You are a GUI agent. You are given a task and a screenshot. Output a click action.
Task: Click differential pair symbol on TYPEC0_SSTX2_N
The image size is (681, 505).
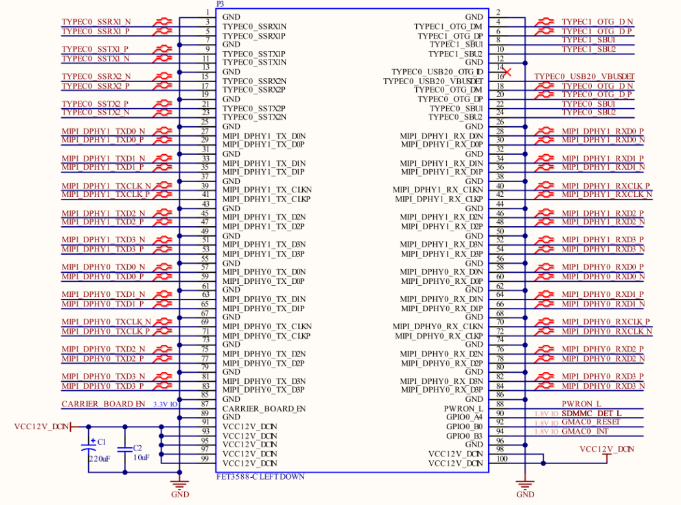tap(162, 112)
